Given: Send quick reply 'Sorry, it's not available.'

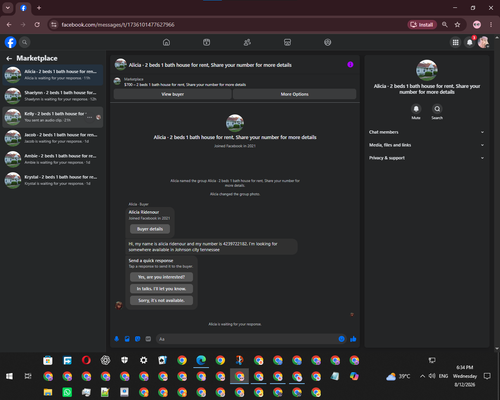Looking at the screenshot, I should [161, 300].
